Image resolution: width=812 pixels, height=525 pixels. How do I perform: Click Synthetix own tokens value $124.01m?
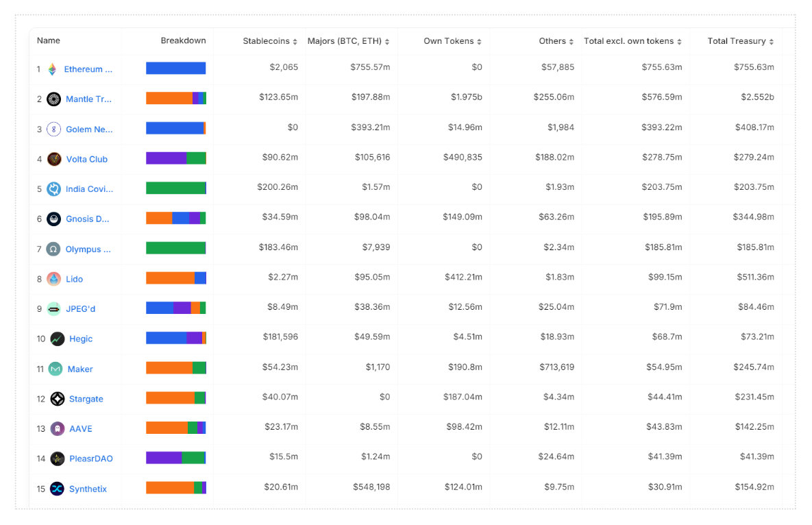point(463,487)
